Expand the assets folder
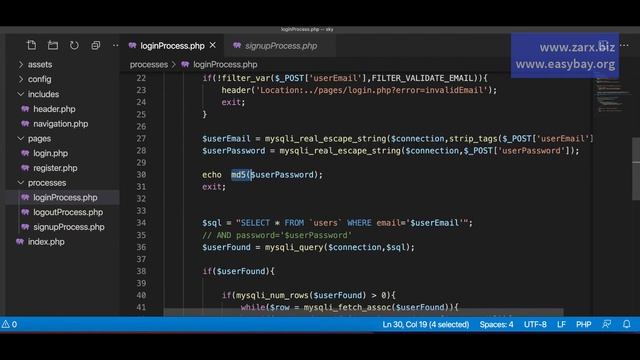 40,64
